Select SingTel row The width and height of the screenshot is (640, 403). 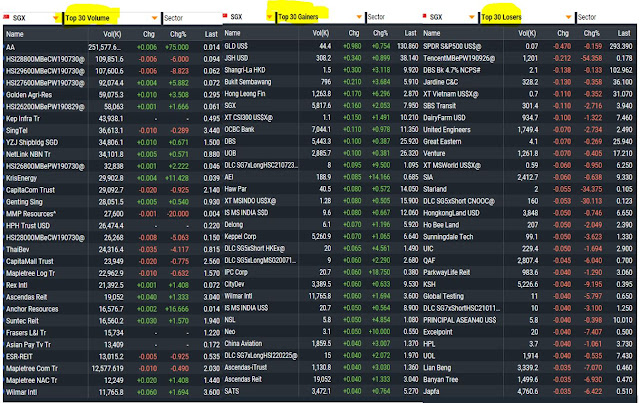coord(113,131)
